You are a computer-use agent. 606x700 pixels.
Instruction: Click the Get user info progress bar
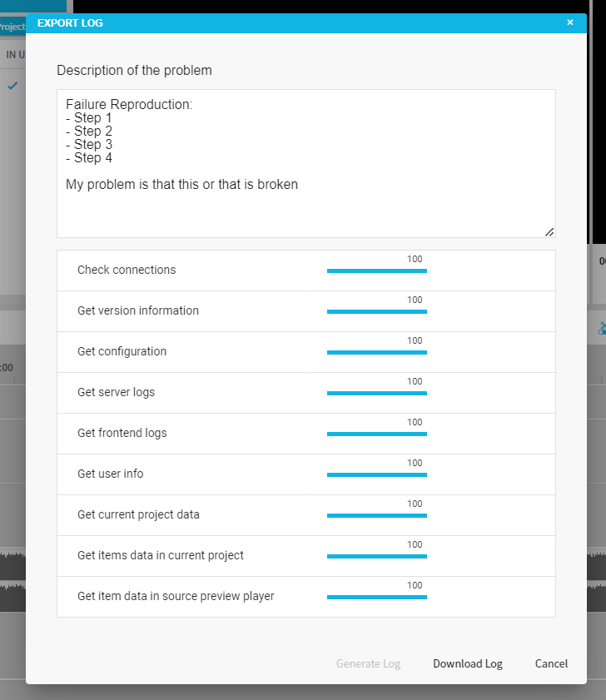coord(376,474)
